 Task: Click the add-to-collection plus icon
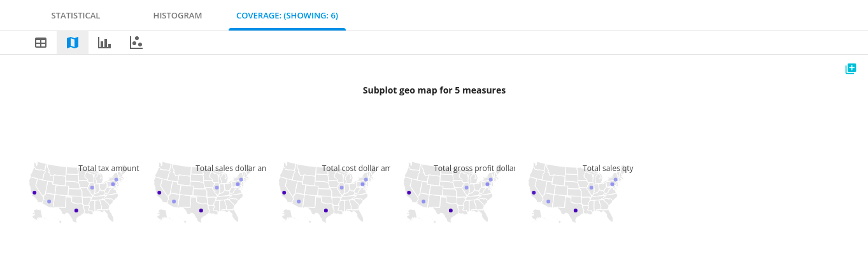point(851,69)
